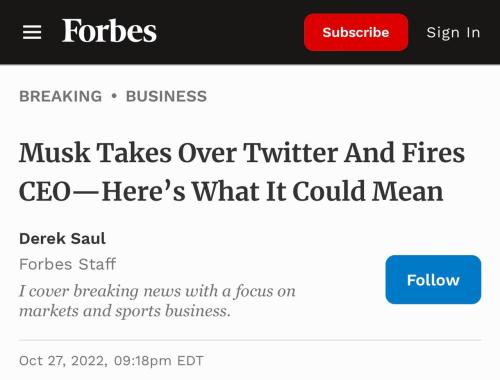Click the divider line above the date

tap(250, 340)
